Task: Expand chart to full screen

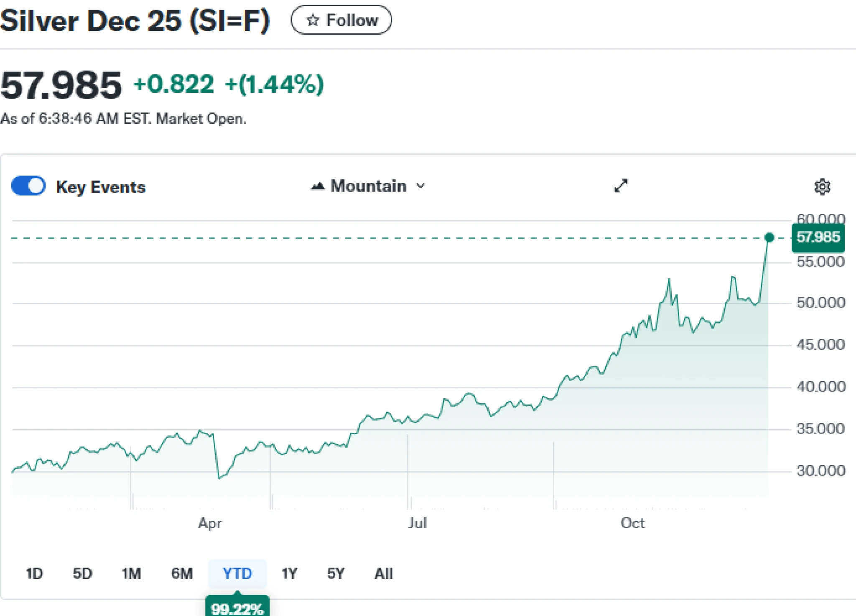Action: coord(621,186)
